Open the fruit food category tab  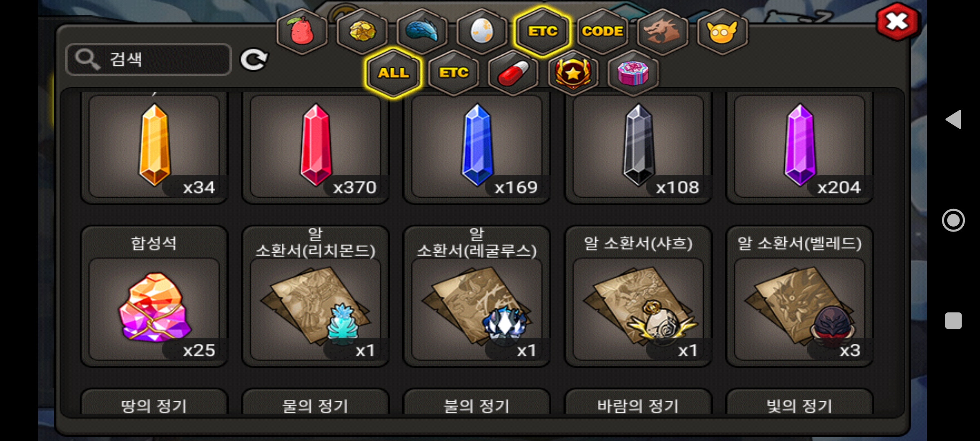point(302,31)
